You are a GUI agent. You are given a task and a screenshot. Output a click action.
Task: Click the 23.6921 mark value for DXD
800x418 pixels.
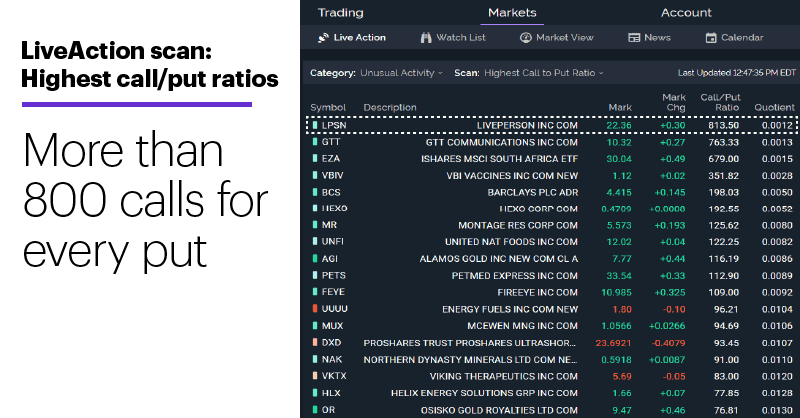(x=613, y=343)
